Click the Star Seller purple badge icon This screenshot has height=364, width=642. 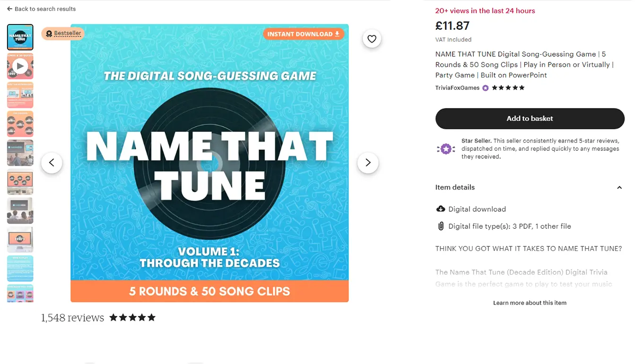[x=446, y=148]
